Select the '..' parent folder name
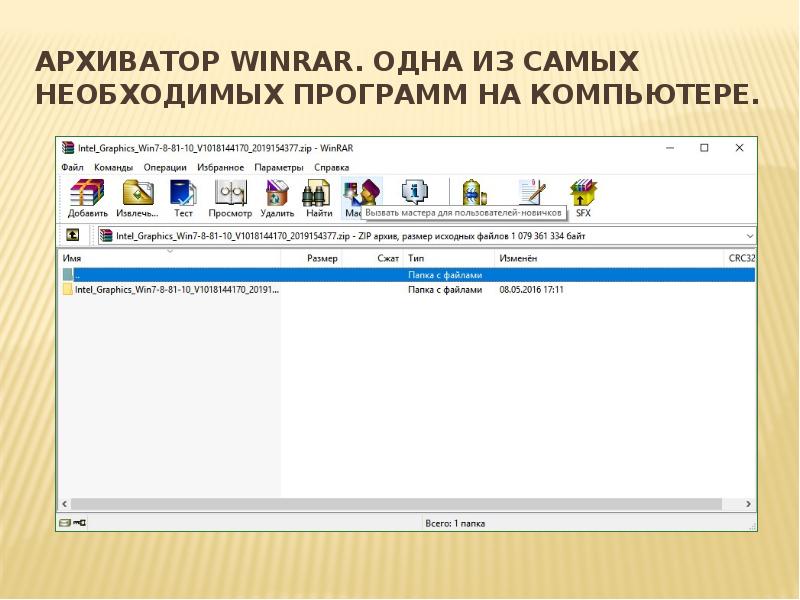800x600 pixels. [x=78, y=275]
